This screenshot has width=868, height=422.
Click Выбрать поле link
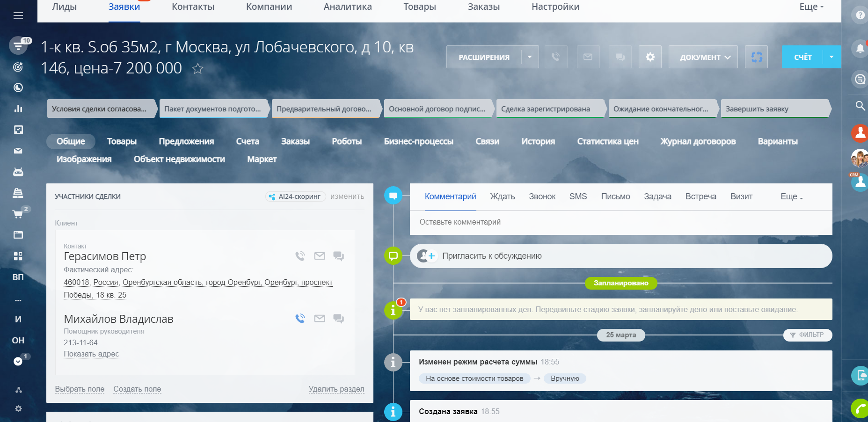[x=80, y=389]
